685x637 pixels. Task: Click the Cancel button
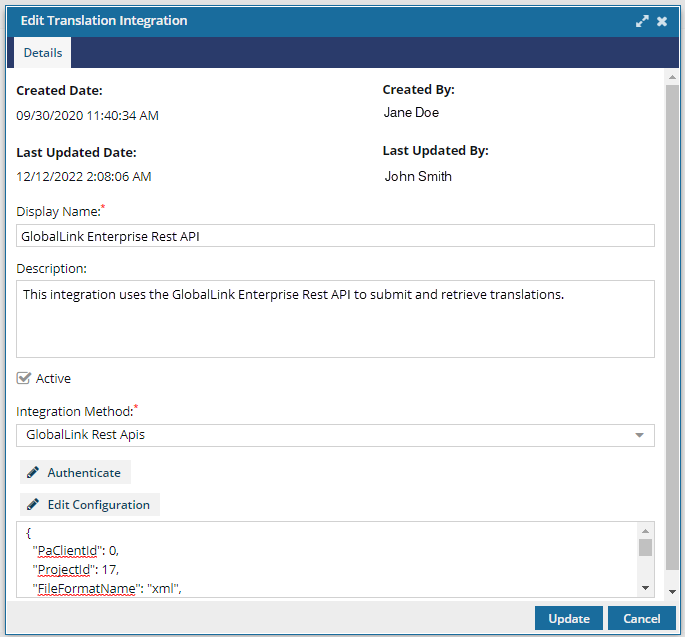pos(641,618)
